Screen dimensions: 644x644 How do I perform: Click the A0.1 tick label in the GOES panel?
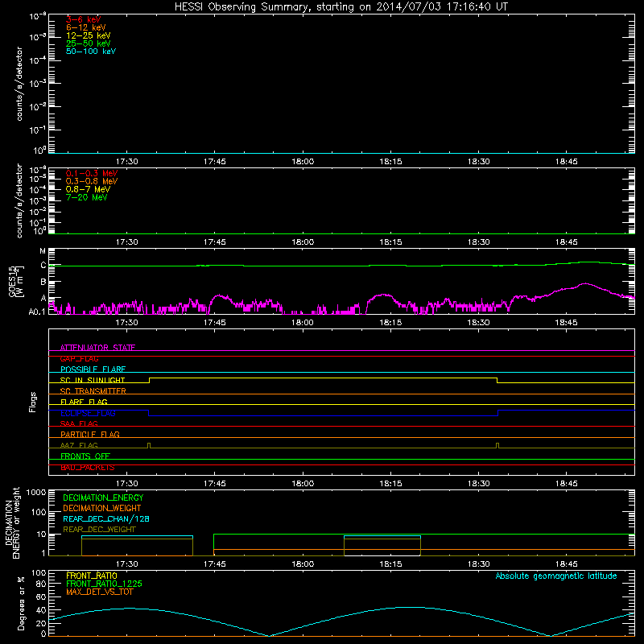(37, 312)
